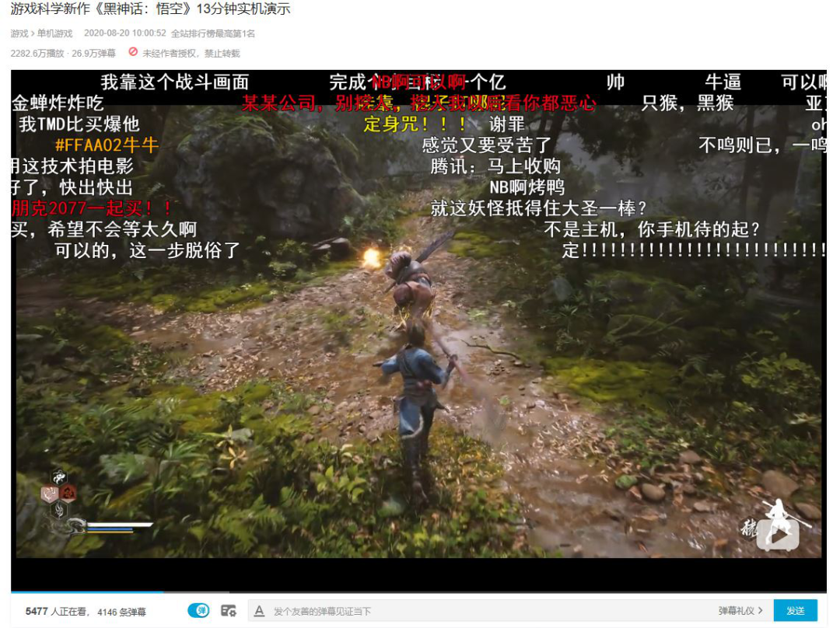Click the yellow danmaku 定身咒！！！
Screen dimensions: 840x628
tap(415, 124)
